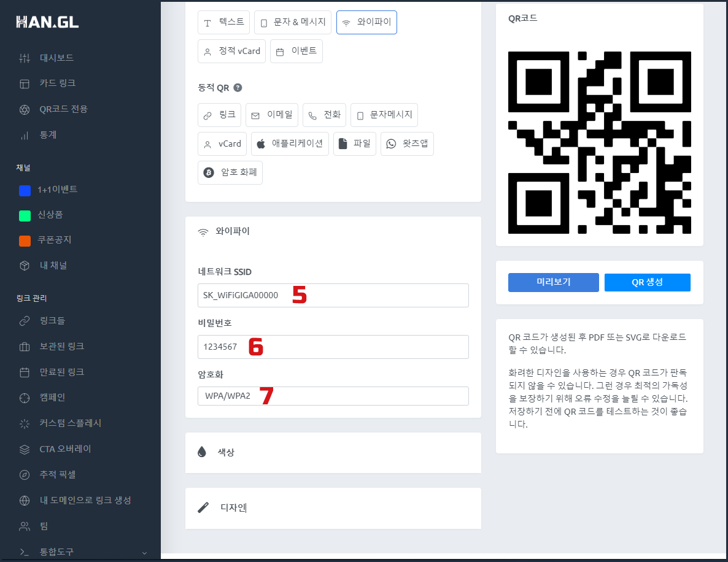Choose the dynamic 링크 QR type

coord(219,115)
